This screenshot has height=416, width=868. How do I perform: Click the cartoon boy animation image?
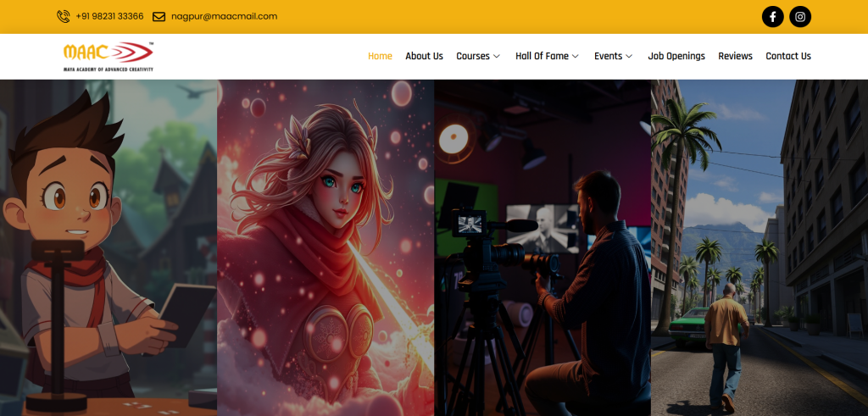coord(108,247)
